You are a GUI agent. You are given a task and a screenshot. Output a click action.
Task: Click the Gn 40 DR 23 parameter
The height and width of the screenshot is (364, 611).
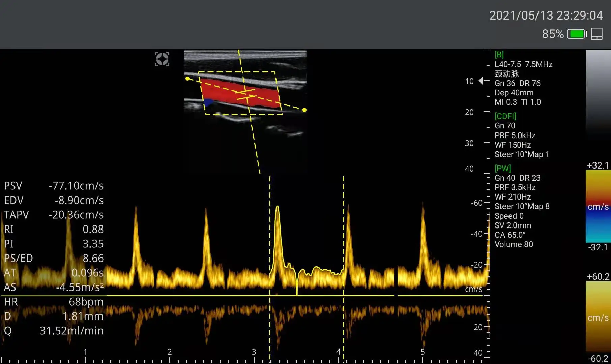[x=517, y=178]
